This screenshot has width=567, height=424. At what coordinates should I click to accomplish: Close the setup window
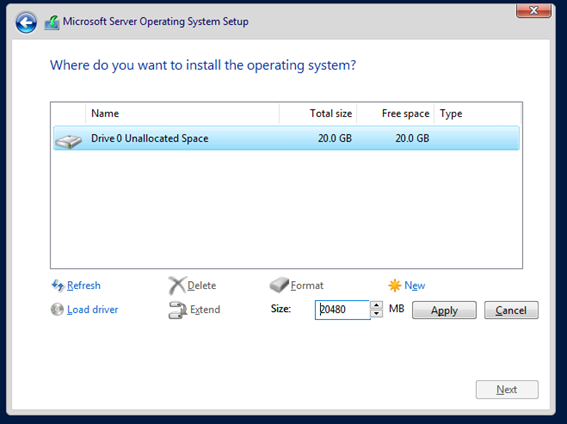(534, 10)
